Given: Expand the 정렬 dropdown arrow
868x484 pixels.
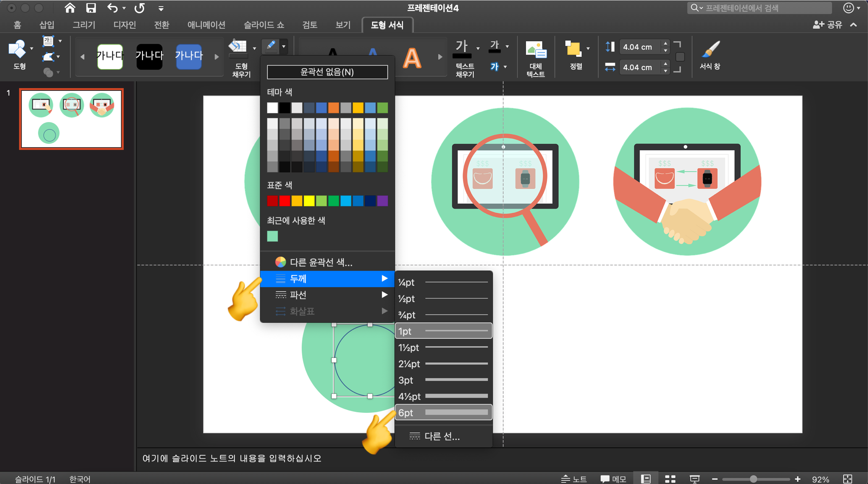Looking at the screenshot, I should coord(588,49).
